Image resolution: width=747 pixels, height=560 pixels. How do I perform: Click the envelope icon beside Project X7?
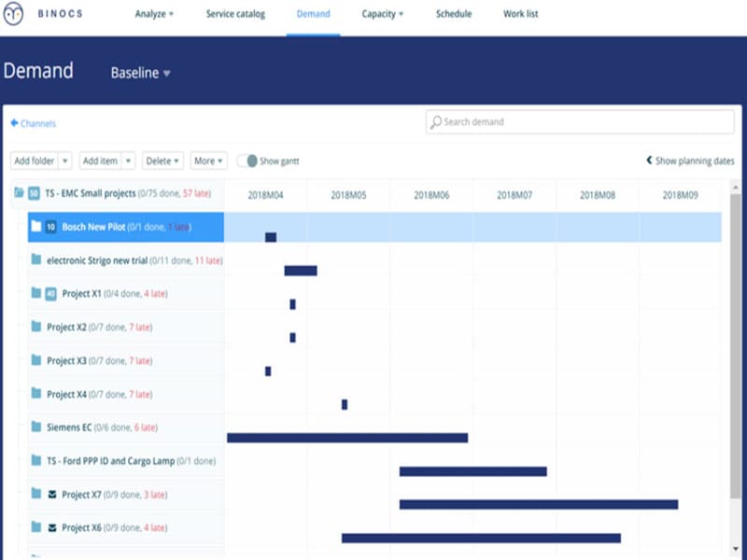(52, 495)
